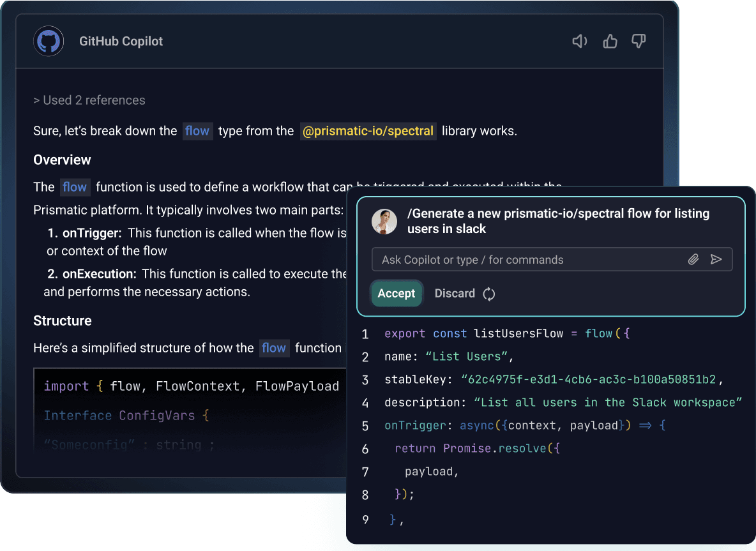756x551 pixels.
Task: Click the 'onExecution:' list item label
Action: click(100, 274)
